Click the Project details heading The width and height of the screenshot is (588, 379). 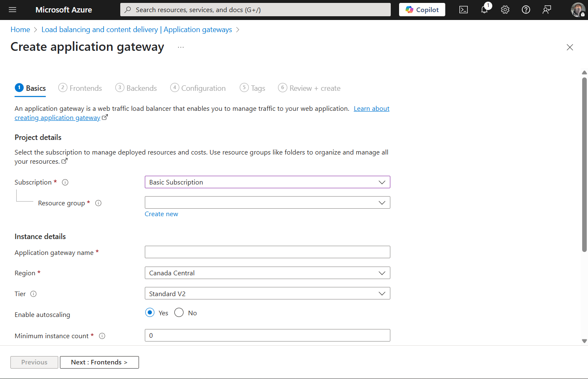click(38, 137)
